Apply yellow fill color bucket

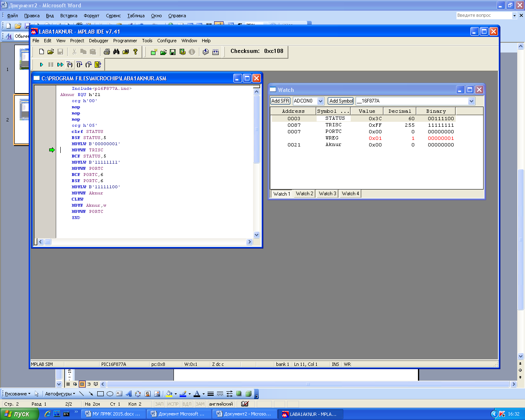coord(169,394)
